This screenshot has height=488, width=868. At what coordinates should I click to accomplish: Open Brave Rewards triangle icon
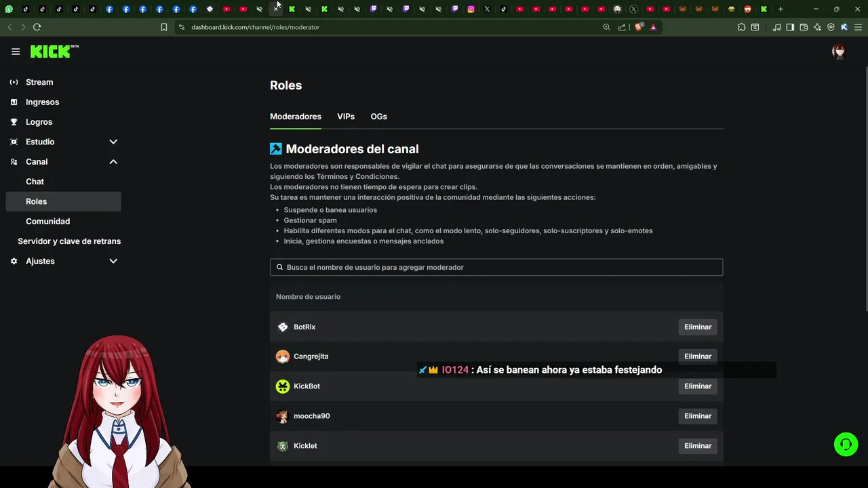653,27
